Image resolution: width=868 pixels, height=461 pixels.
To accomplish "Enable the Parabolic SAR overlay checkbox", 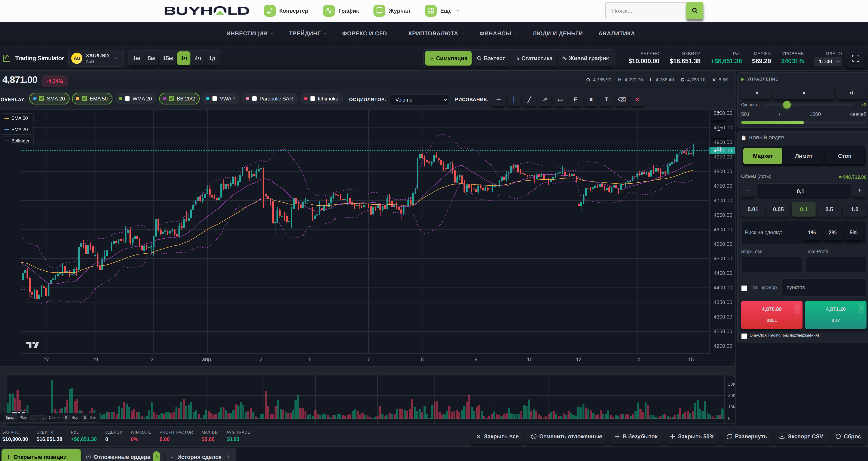I will (254, 99).
